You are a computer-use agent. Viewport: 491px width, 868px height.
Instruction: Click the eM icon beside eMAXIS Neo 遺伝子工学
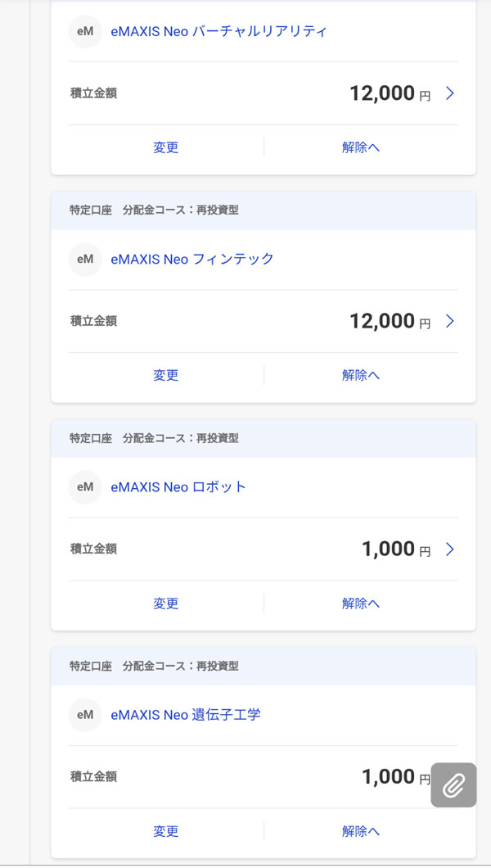pyautogui.click(x=85, y=715)
